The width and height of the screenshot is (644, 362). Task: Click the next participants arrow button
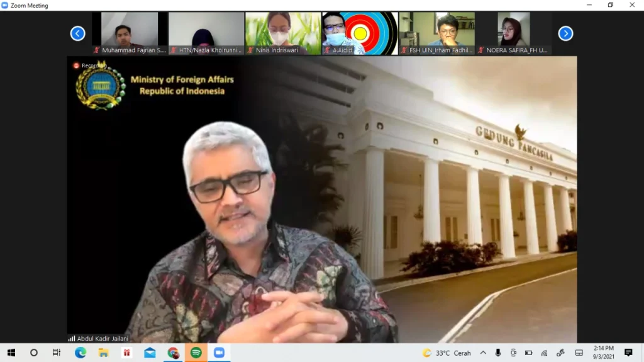click(565, 33)
